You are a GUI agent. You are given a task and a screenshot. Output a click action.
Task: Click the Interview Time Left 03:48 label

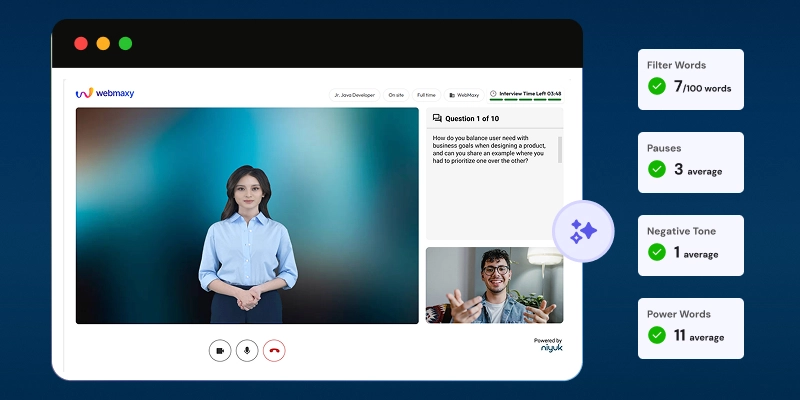point(530,93)
